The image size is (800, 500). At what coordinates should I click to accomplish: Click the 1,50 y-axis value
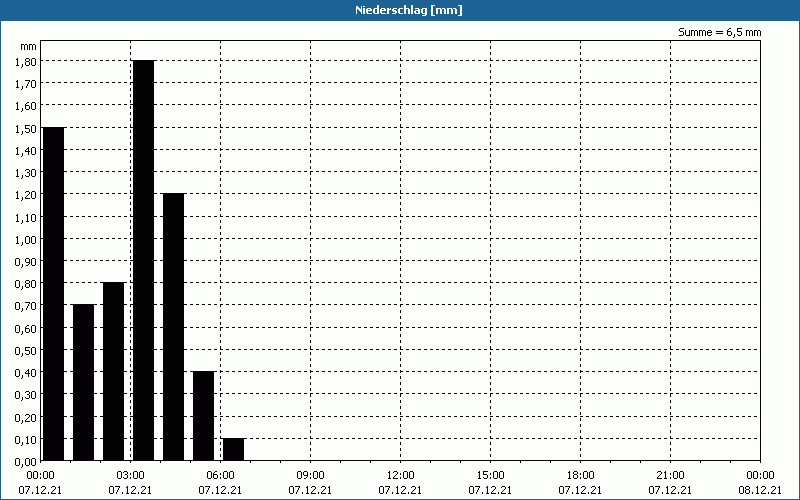[26, 128]
